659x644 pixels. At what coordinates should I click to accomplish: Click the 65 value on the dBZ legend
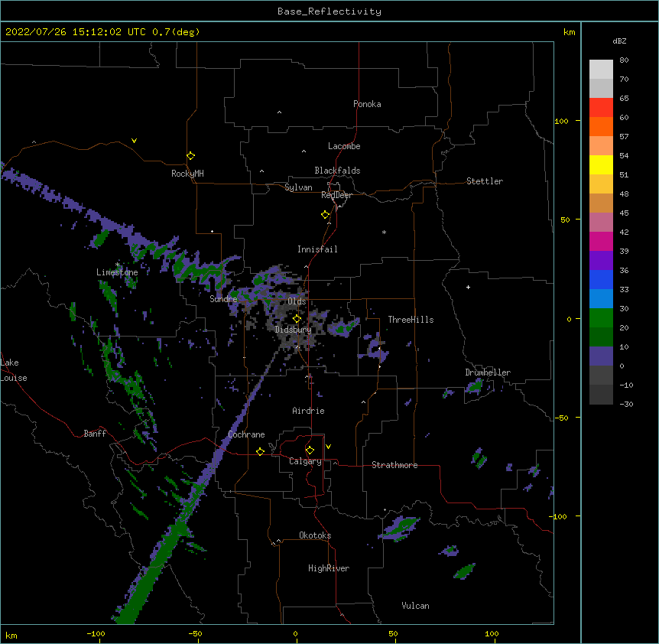pos(624,99)
